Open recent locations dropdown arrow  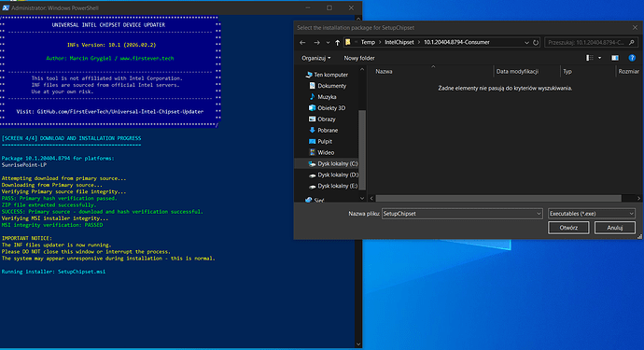click(328, 43)
